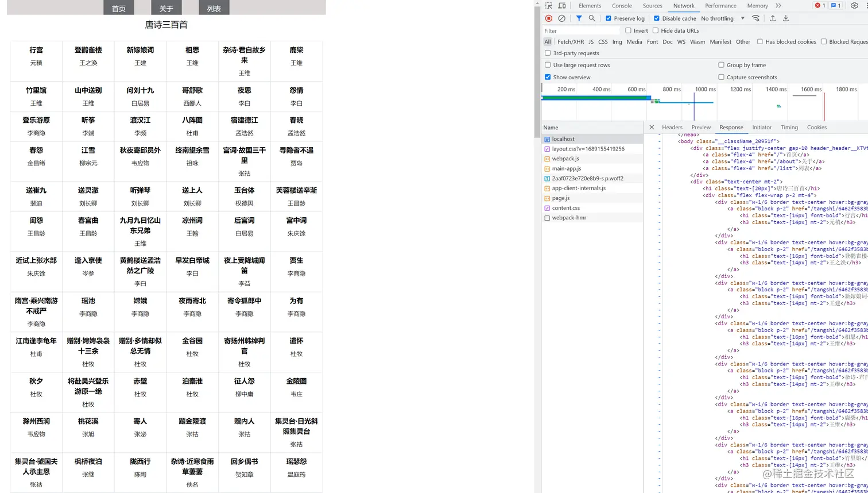The height and width of the screenshot is (493, 868).
Task: Open the Preview tab of request
Action: tap(701, 127)
